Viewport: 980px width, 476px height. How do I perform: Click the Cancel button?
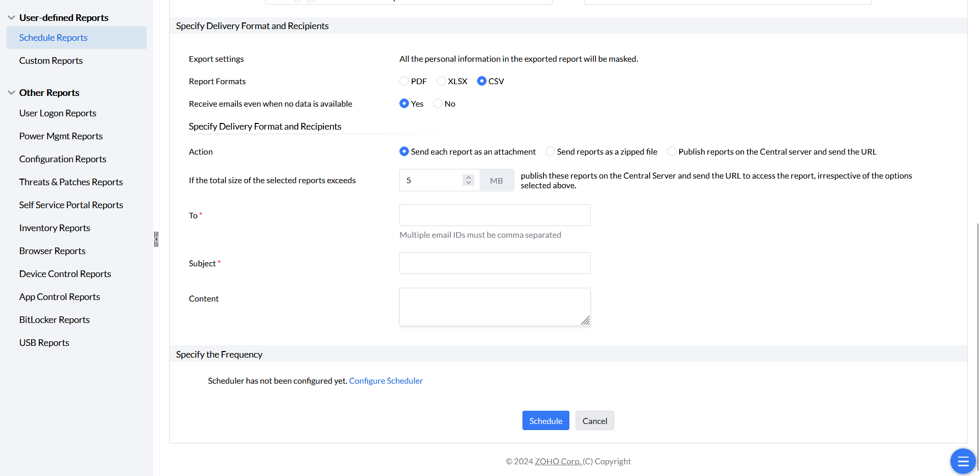tap(594, 421)
